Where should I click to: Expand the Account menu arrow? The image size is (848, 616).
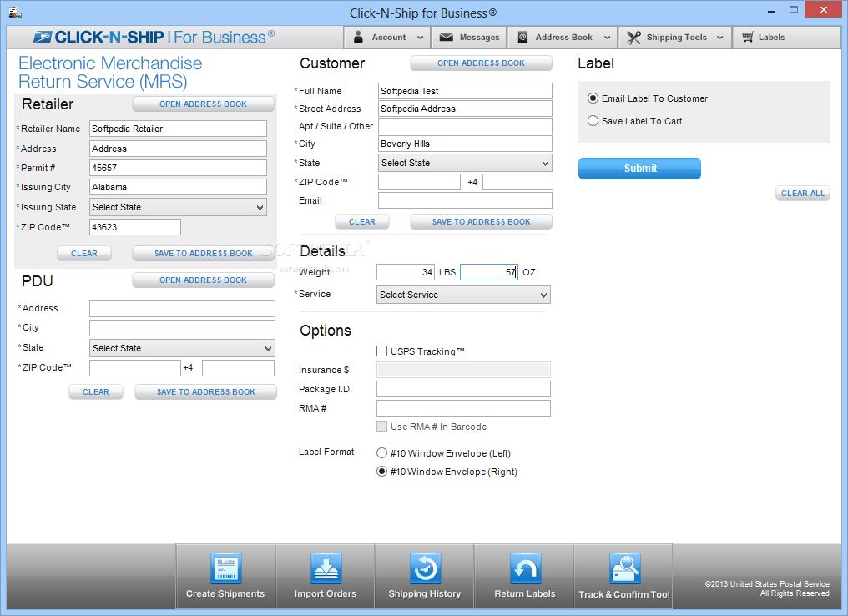tap(420, 38)
